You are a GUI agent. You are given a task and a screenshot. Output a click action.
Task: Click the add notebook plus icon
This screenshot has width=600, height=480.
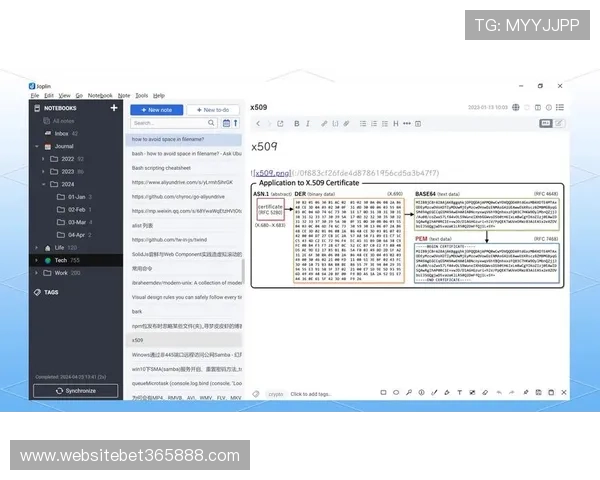pyautogui.click(x=114, y=107)
